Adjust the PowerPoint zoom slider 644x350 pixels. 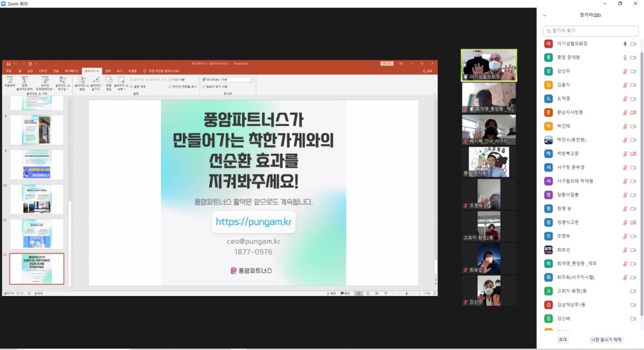(406, 293)
